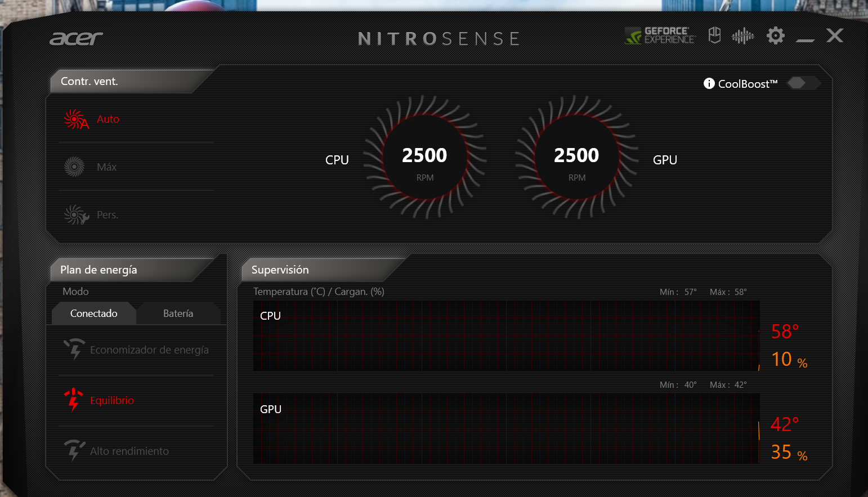Click the Modo label
Screen dimensions: 868x497
coord(75,292)
